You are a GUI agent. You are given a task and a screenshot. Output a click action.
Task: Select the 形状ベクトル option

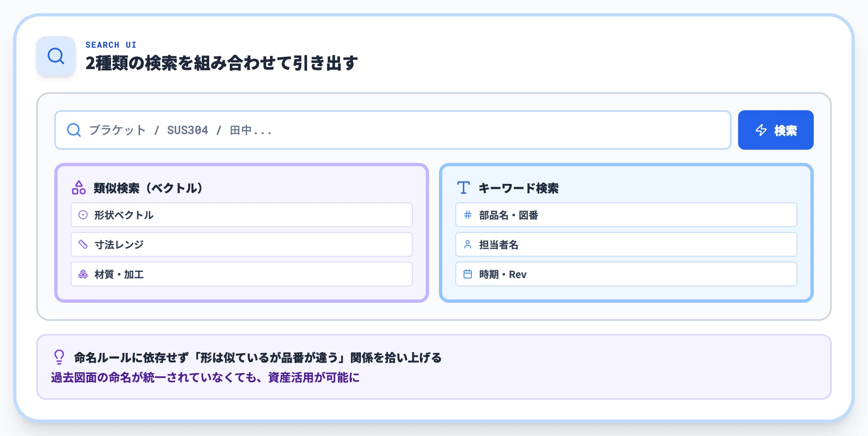tap(241, 214)
